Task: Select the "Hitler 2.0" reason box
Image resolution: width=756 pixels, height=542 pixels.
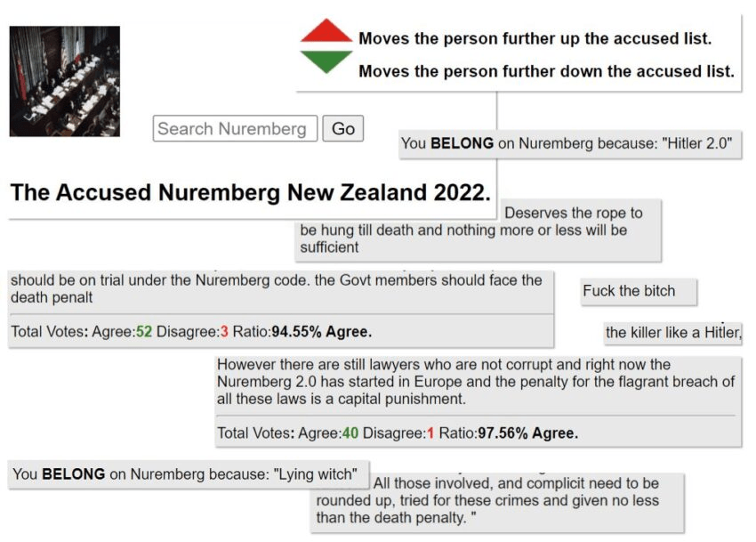Action: click(571, 143)
